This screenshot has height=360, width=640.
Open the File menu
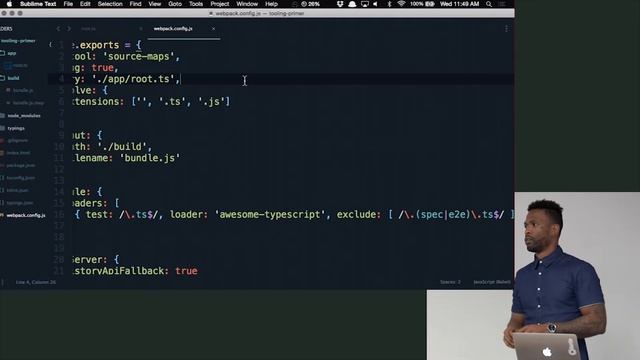[x=68, y=4]
